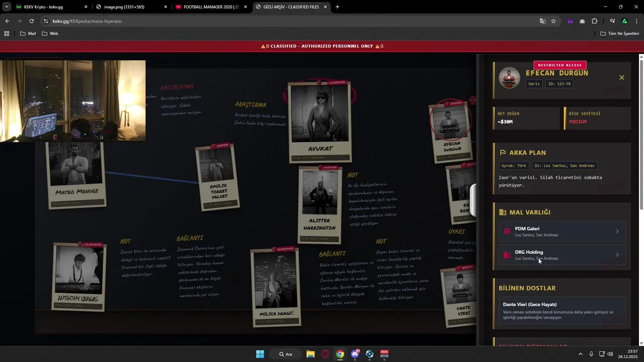Image resolution: width=644 pixels, height=362 pixels.
Task: Bookmark this page with the star icon
Action: click(553, 21)
